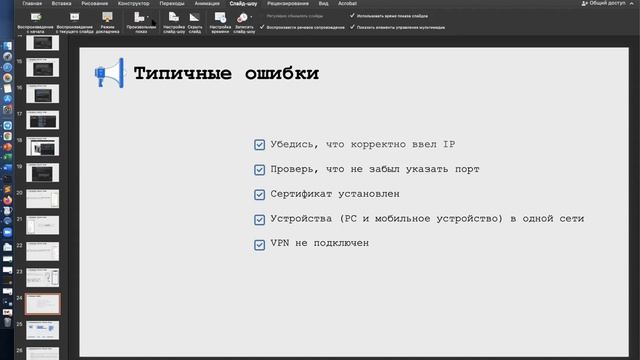Open presenter view (Режим докладчика)
Viewport: 640px width, 360px height.
[x=107, y=22]
